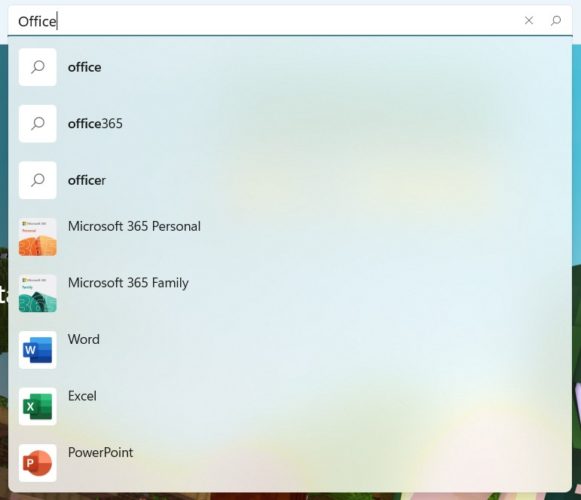Open the "PowerPoint" result text

(100, 453)
